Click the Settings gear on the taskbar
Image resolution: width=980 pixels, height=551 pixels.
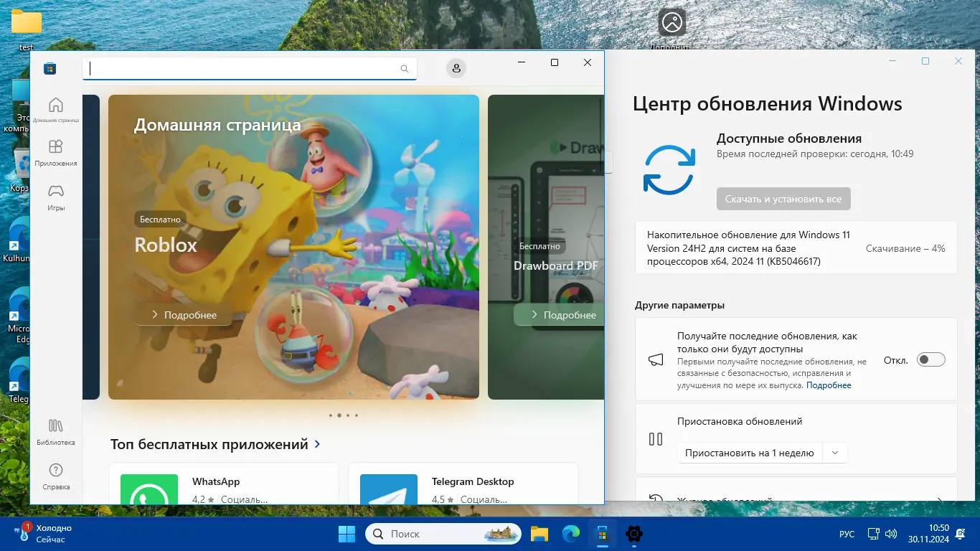click(x=634, y=534)
